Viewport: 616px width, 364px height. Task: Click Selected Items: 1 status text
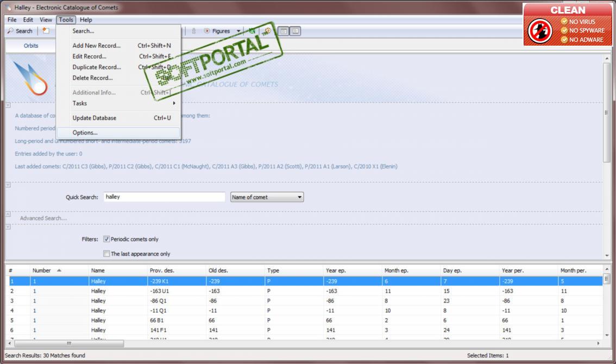488,355
